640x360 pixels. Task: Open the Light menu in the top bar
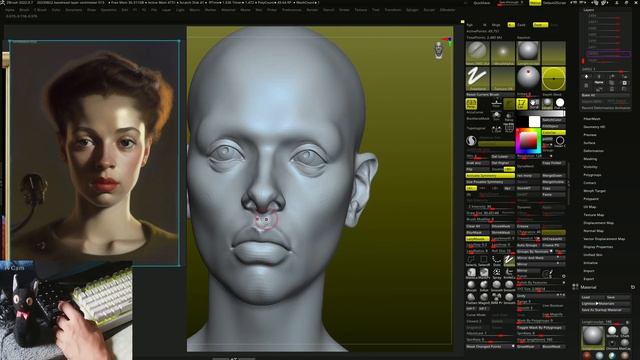180,10
